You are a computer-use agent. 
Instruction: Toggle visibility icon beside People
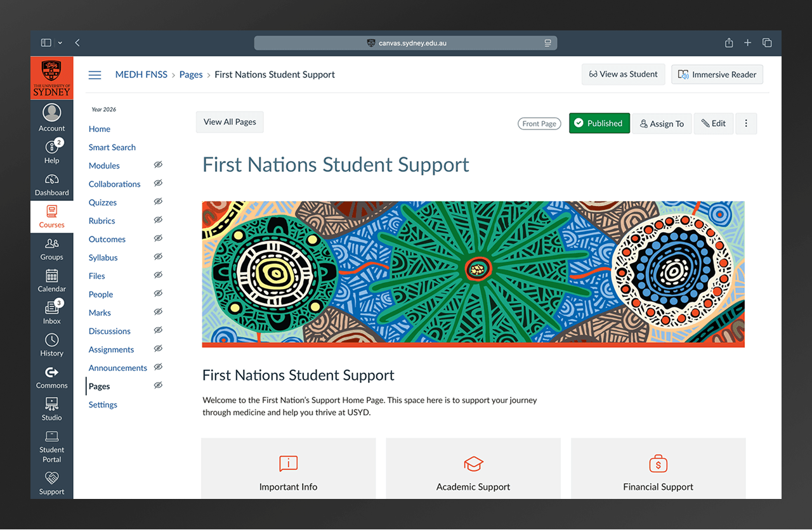(x=158, y=294)
